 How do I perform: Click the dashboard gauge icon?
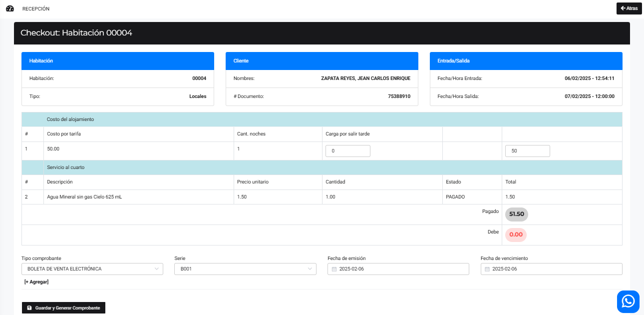point(10,8)
